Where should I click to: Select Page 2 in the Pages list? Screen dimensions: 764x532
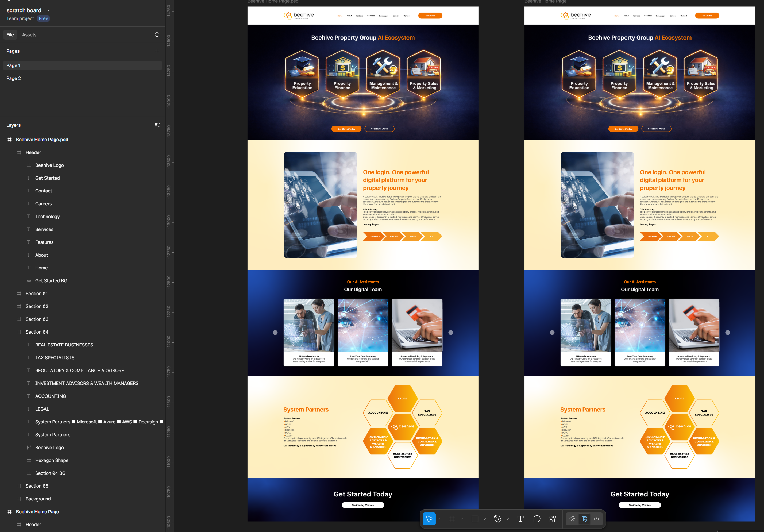13,78
